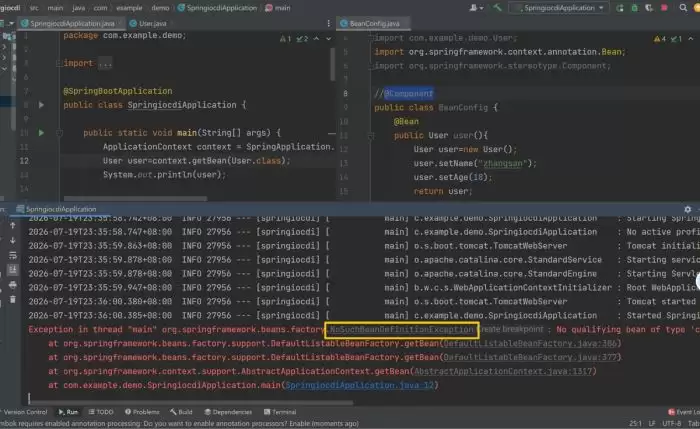700x429 pixels.
Task: Toggle scroll to end in the Run console
Action: [x=12, y=270]
